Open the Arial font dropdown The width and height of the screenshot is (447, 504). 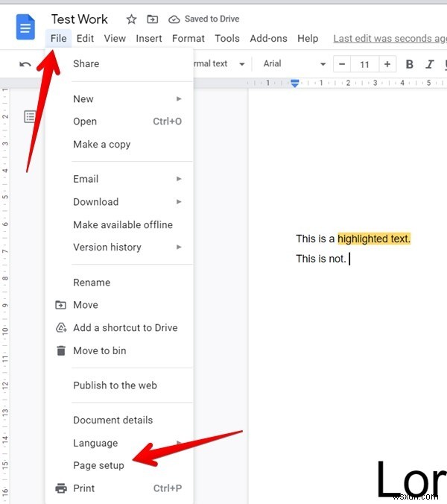[294, 64]
